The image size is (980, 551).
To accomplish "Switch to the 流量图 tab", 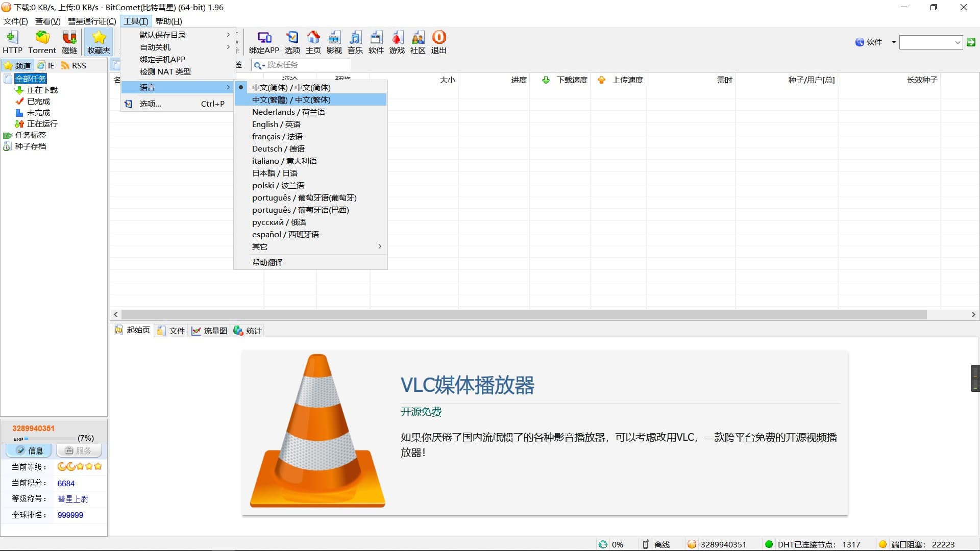I will pyautogui.click(x=210, y=331).
